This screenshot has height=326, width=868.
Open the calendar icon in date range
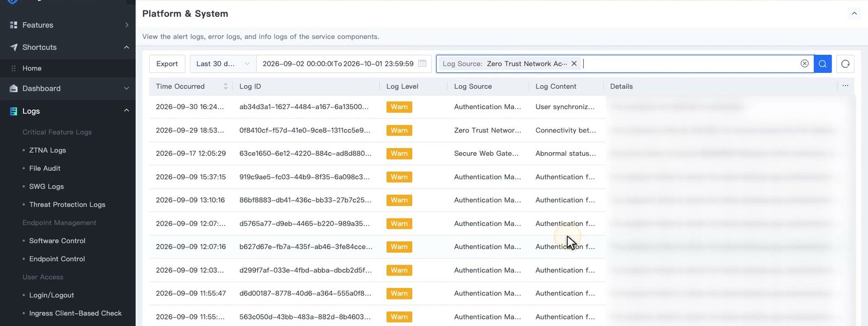[422, 64]
